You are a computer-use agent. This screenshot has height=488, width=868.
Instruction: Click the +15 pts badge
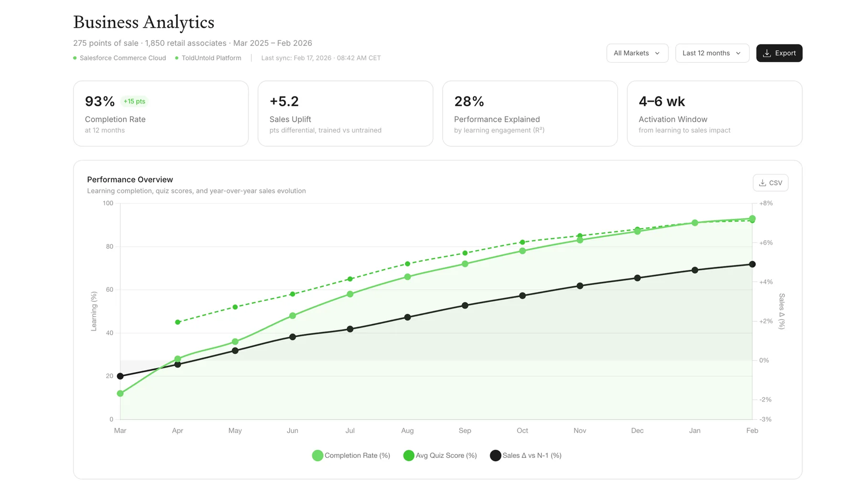pos(134,101)
